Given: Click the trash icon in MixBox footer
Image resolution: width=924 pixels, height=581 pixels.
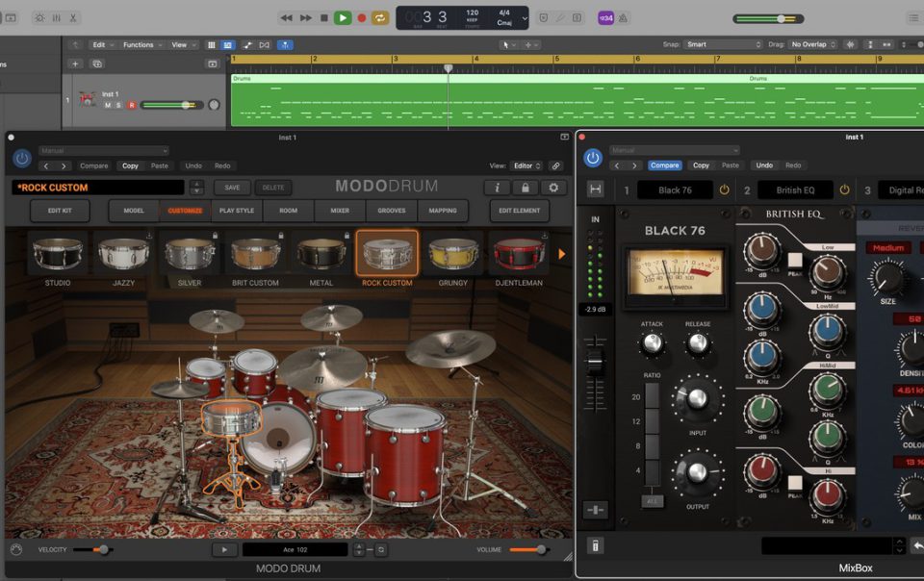Looking at the screenshot, I should pyautogui.click(x=595, y=546).
